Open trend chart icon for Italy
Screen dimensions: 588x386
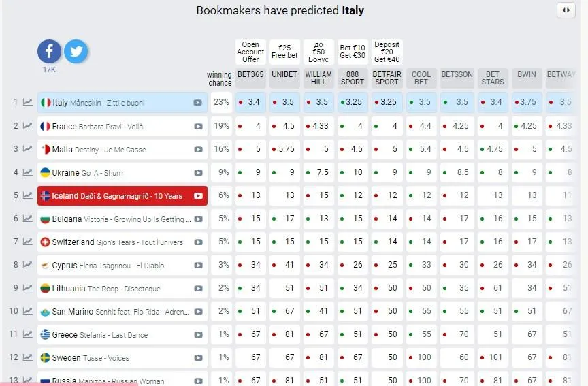(28, 103)
